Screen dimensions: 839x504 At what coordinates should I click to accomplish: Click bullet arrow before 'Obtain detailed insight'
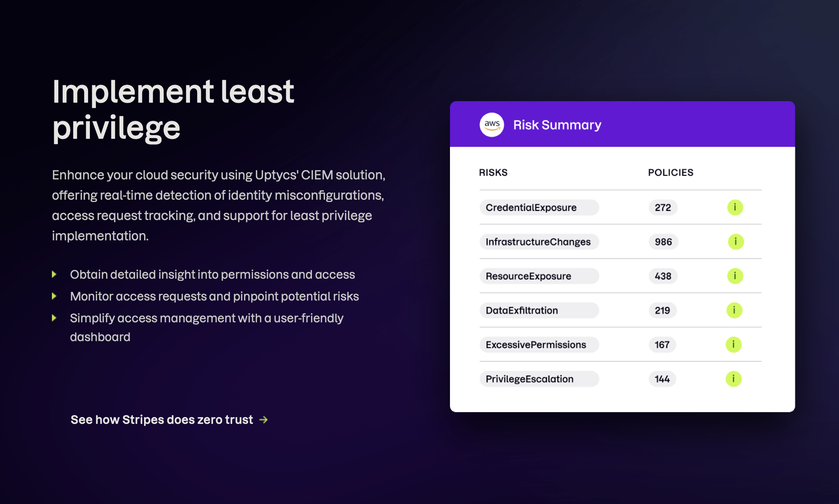coord(54,275)
